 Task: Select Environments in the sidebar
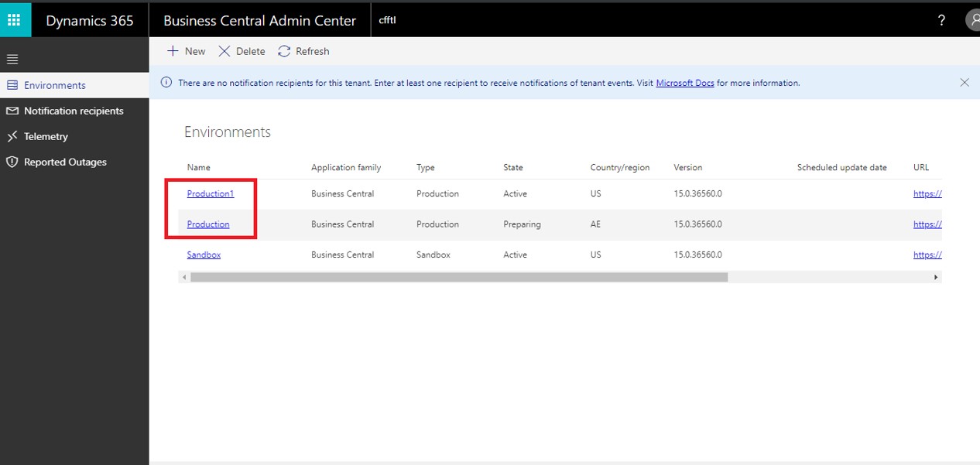tap(54, 85)
